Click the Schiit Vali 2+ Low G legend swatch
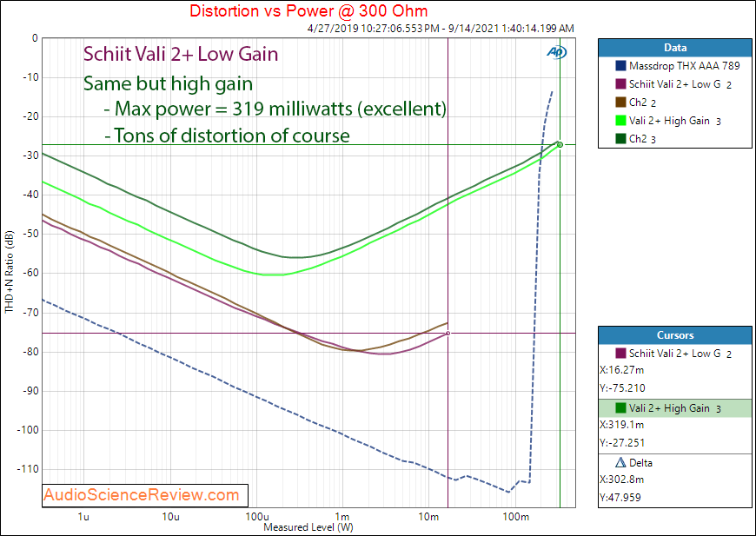This screenshot has height=536, width=756. [620, 84]
